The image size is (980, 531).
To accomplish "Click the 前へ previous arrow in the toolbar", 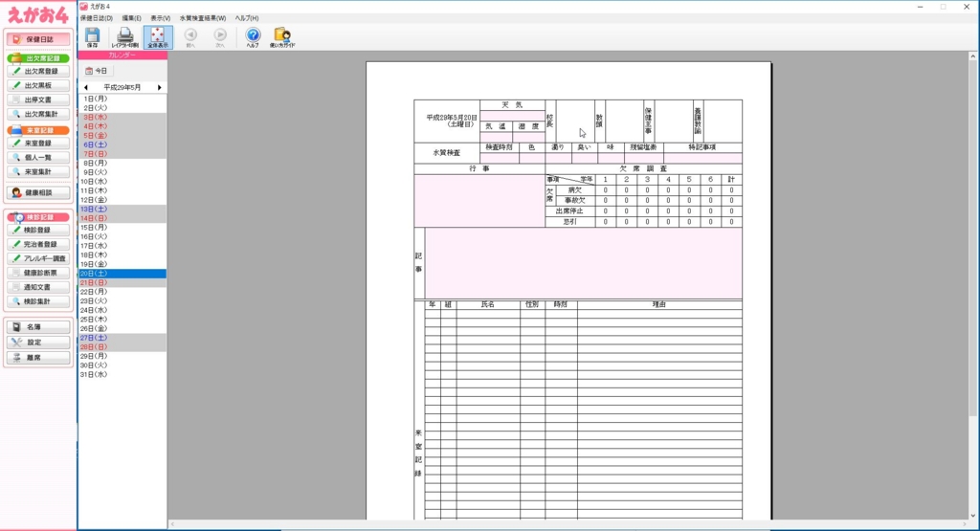I will (x=190, y=37).
